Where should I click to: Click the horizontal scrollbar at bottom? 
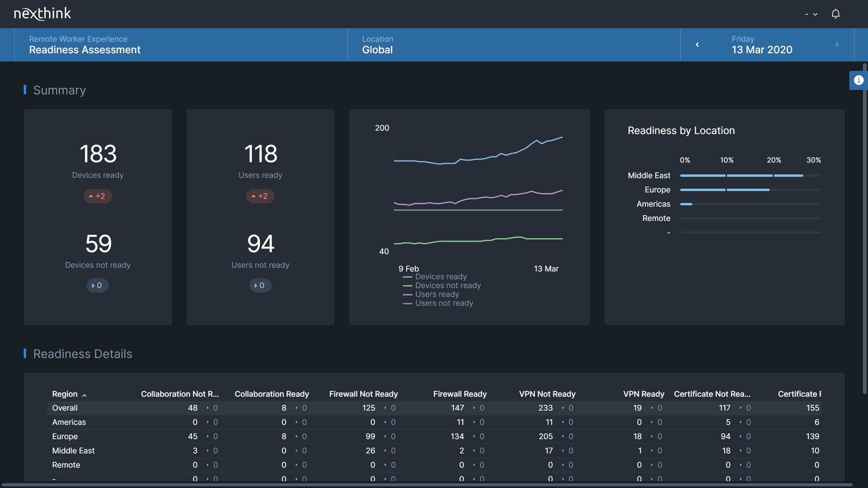tap(427, 485)
